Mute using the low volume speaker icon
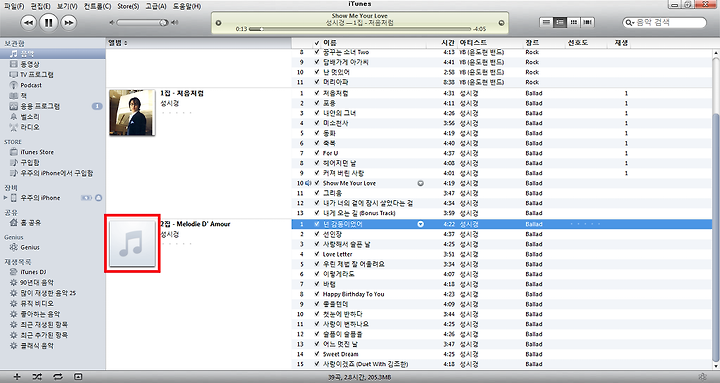This screenshot has width=720, height=383. tap(112, 23)
